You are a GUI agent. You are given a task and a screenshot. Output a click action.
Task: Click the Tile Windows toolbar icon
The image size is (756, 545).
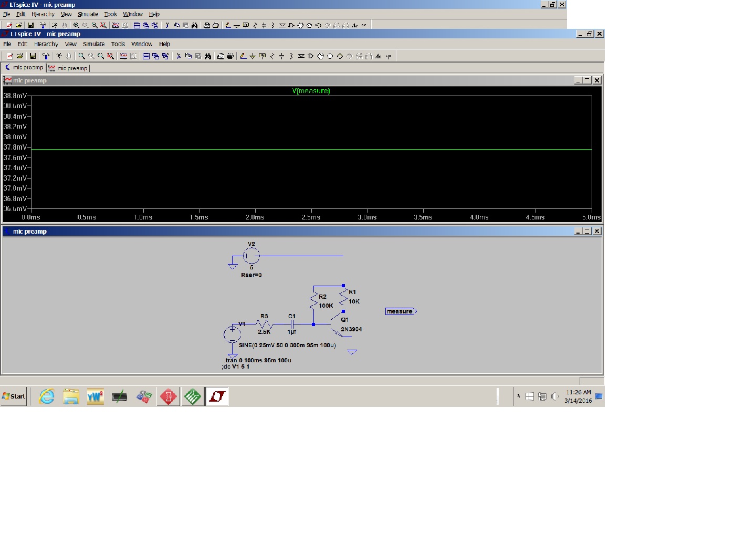tap(146, 56)
